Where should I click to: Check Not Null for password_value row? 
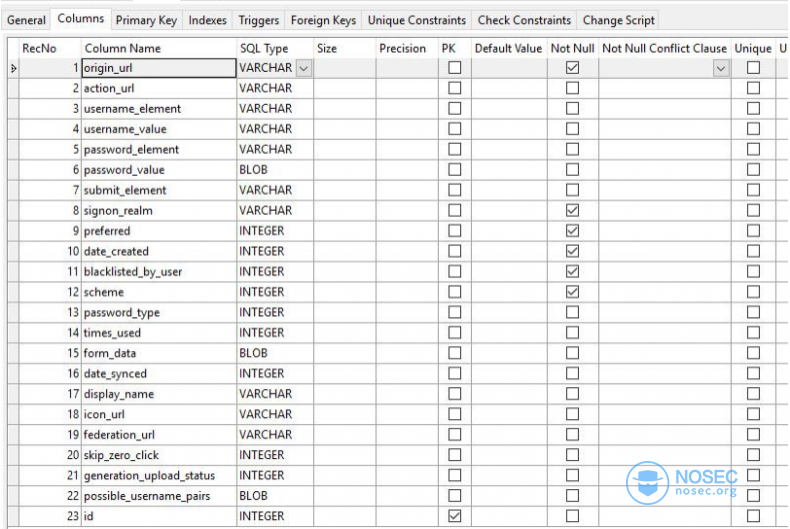(572, 170)
